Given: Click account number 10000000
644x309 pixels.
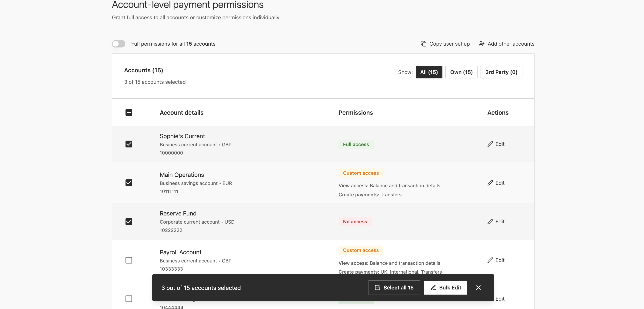Looking at the screenshot, I should point(171,153).
